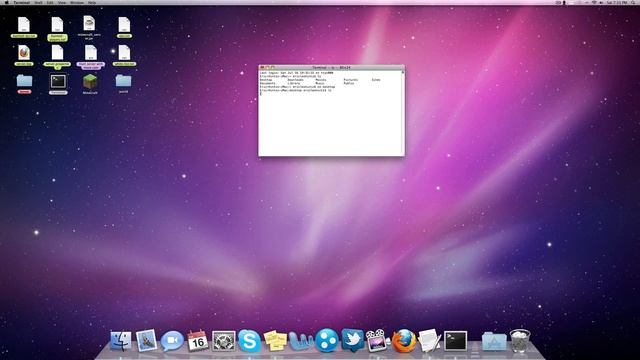
Task: Open the blue sphere three-dots Dock app
Action: click(x=327, y=341)
